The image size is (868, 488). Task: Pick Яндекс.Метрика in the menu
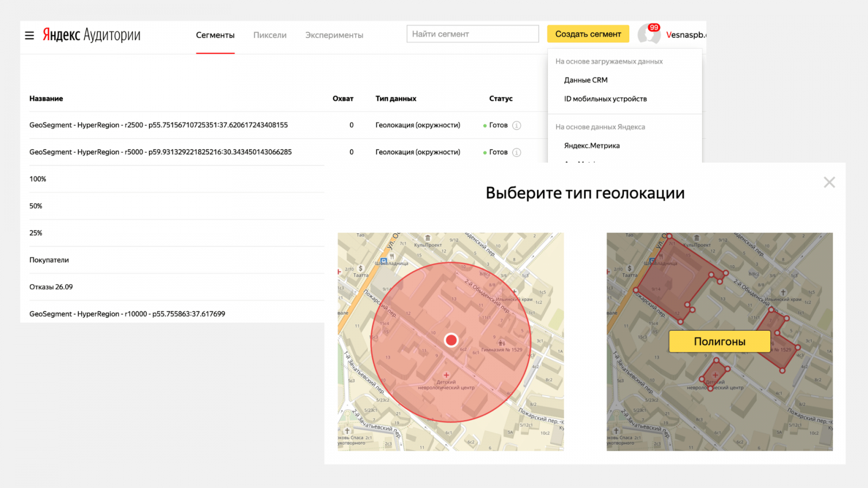tap(591, 146)
